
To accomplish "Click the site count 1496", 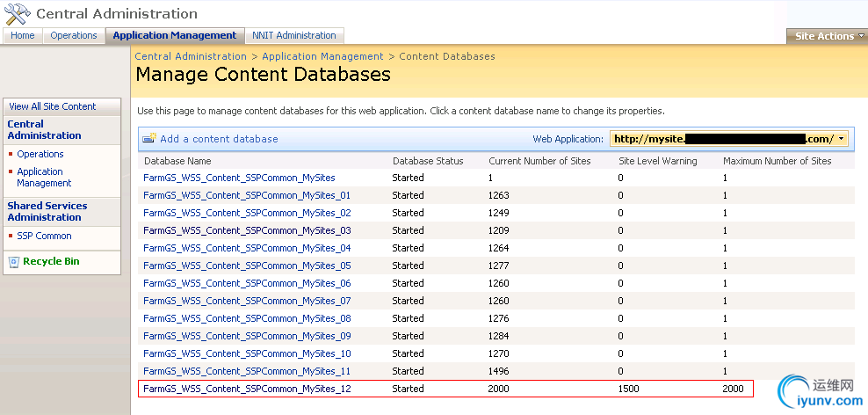I will tap(499, 371).
